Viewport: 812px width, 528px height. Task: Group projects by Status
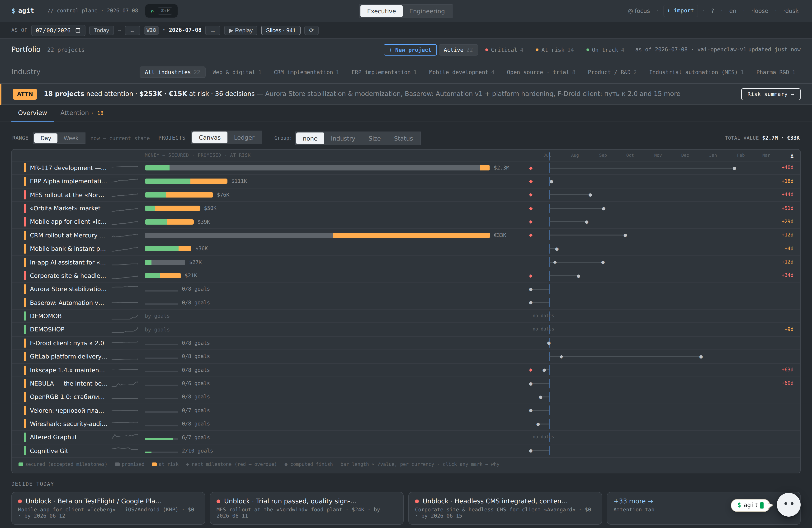coord(403,138)
